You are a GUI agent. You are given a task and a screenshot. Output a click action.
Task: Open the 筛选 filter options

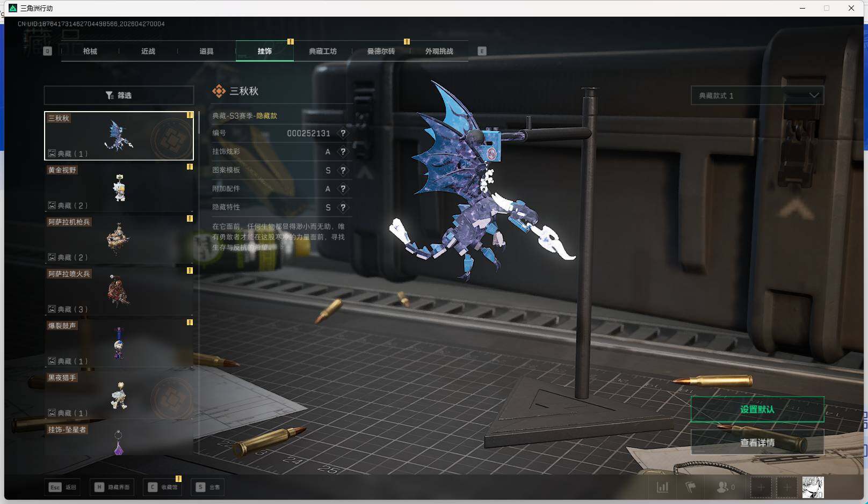click(119, 96)
